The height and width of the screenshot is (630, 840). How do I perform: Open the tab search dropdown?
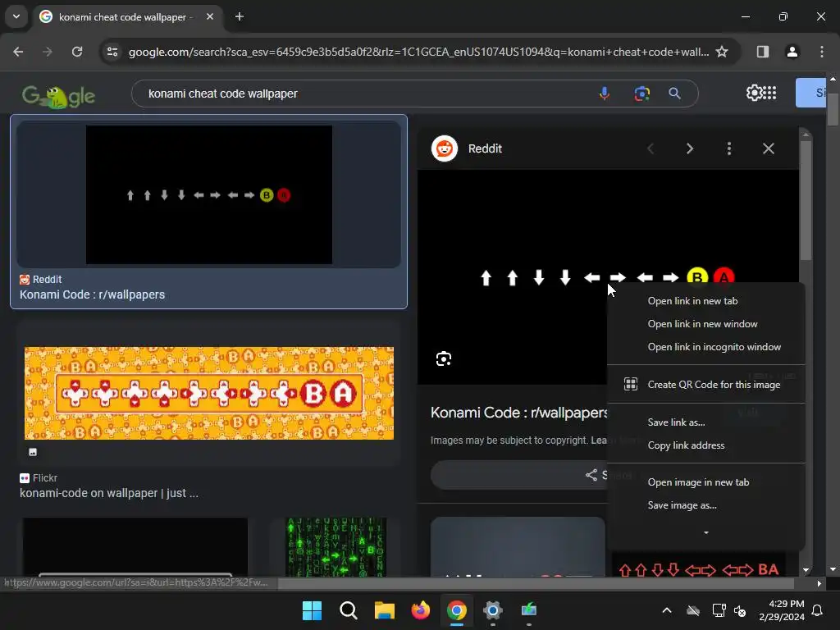click(16, 16)
